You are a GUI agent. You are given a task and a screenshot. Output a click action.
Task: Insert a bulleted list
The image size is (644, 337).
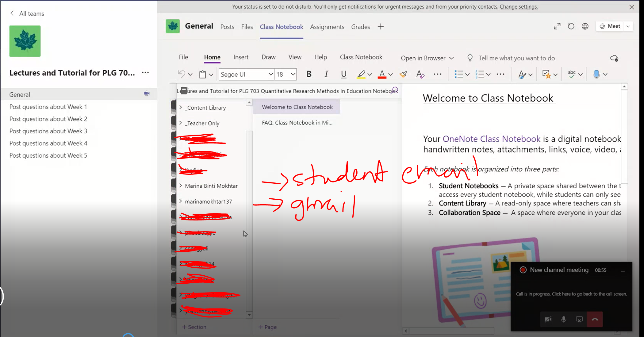459,74
